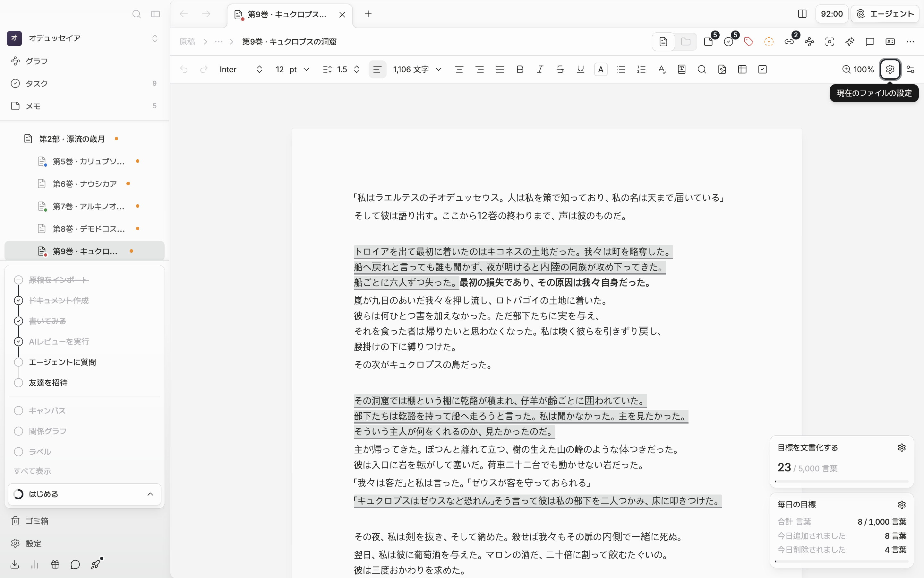
Task: Uncheck the AIレビューを実行 step
Action: [x=18, y=341]
